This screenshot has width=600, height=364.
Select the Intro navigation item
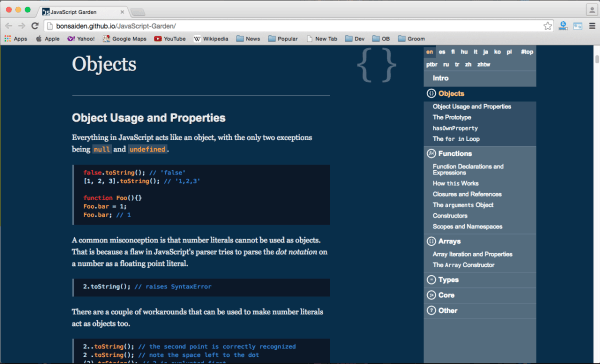click(480, 78)
